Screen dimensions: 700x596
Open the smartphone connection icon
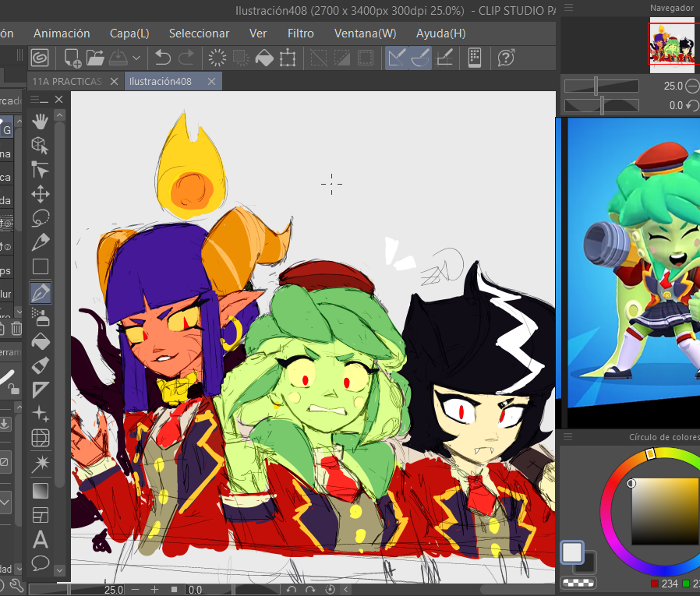point(475,58)
